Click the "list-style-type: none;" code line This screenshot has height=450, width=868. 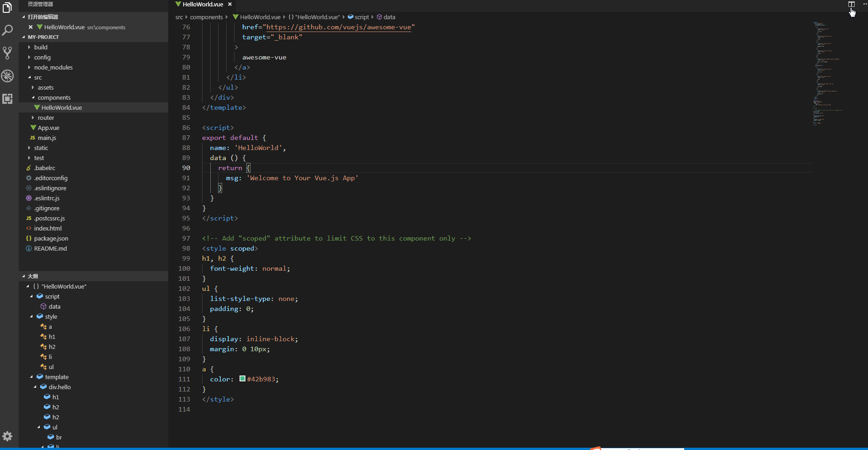[x=254, y=299]
